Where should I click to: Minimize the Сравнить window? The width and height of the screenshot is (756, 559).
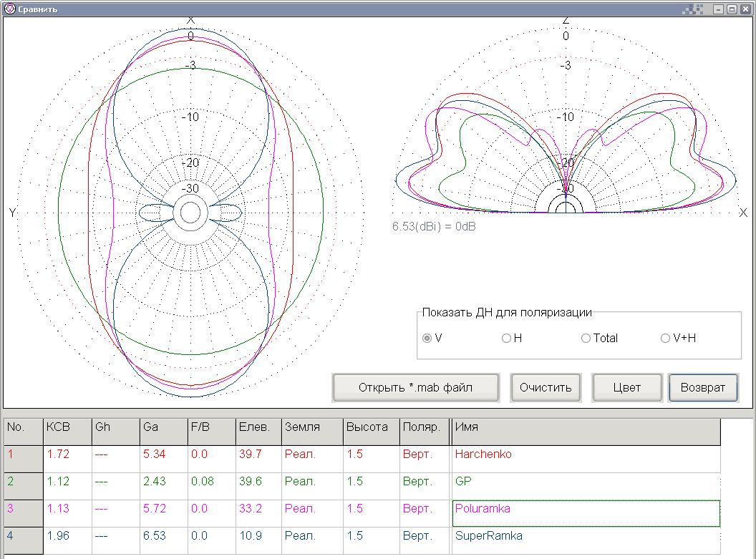pos(718,9)
